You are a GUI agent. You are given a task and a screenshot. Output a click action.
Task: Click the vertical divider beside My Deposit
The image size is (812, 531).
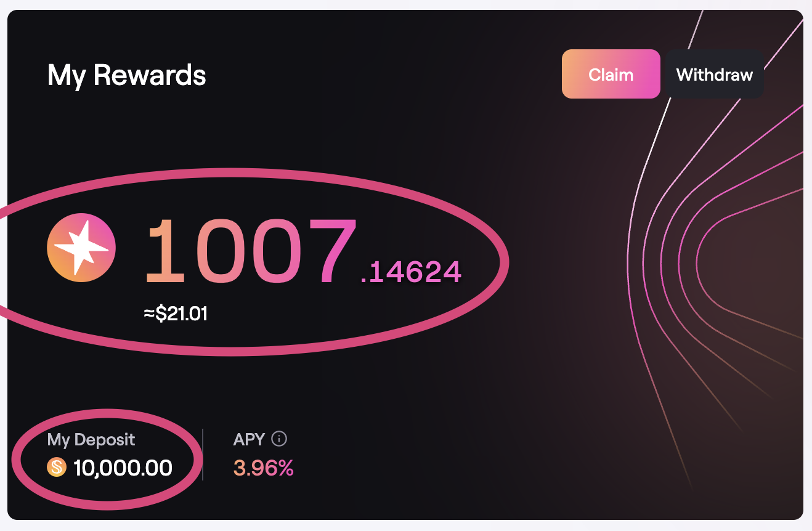point(203,455)
